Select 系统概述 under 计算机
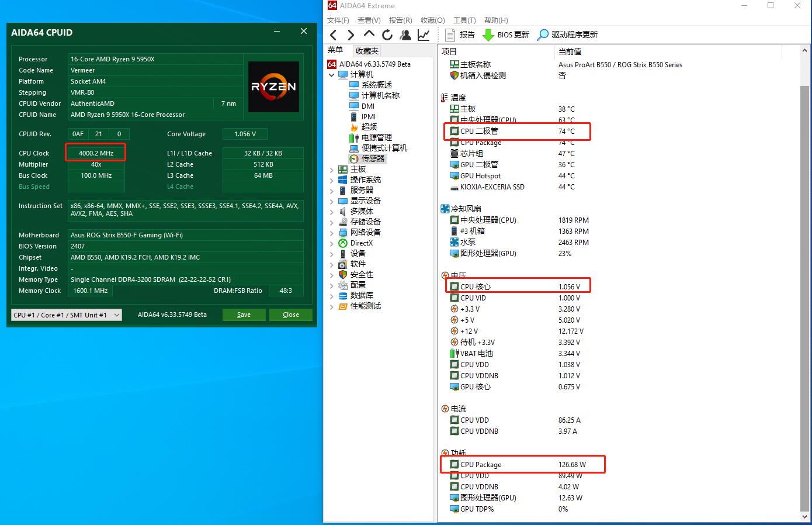This screenshot has height=525, width=812. pyautogui.click(x=371, y=85)
